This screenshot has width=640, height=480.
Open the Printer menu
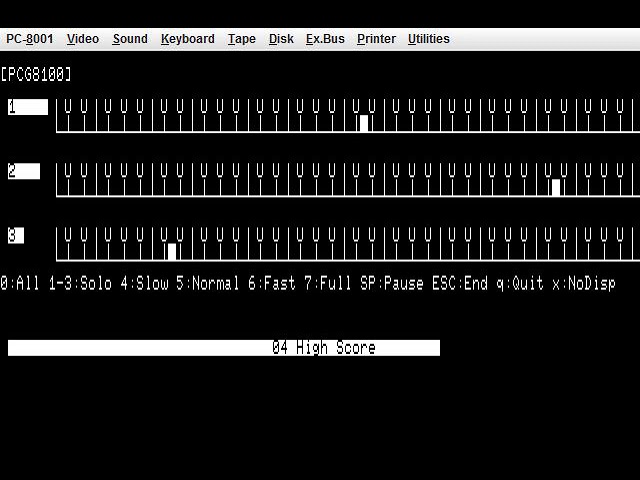coord(376,39)
